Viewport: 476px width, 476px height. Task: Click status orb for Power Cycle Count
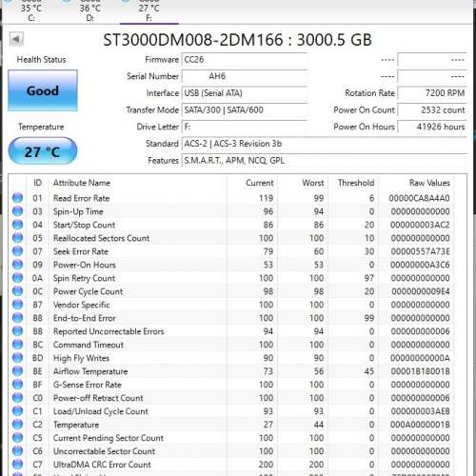point(18,291)
